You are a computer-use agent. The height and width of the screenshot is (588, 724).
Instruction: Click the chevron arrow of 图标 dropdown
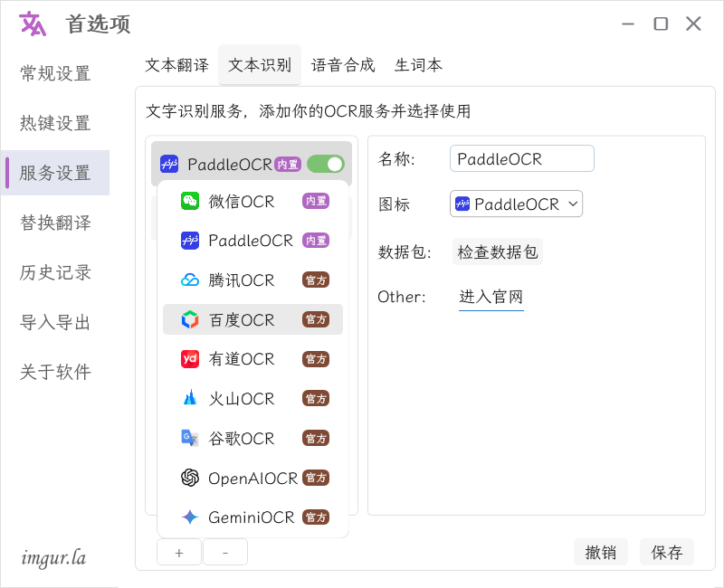coord(573,204)
